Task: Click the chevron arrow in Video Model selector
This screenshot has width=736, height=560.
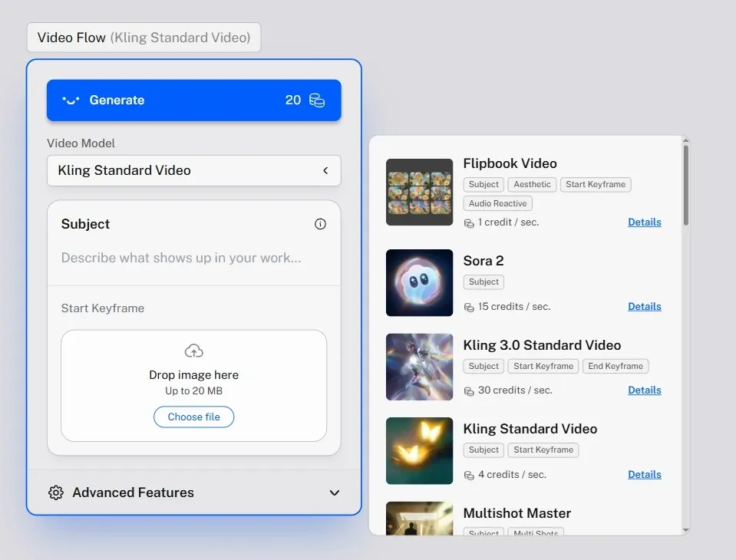Action: [x=325, y=171]
